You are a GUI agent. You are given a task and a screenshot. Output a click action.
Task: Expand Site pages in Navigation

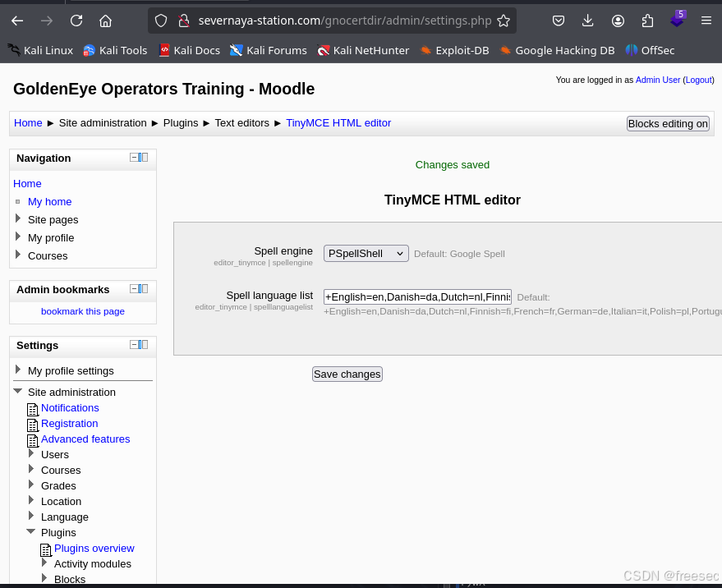(x=18, y=218)
